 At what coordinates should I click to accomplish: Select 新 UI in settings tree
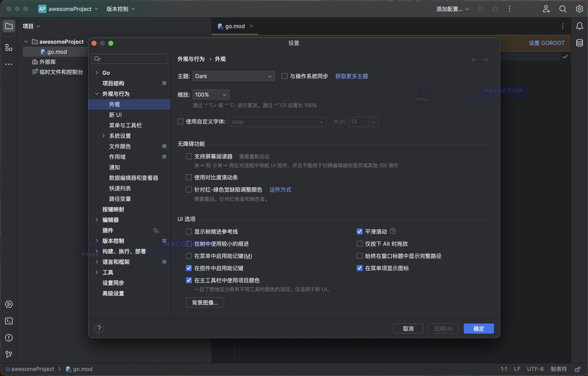click(x=115, y=115)
